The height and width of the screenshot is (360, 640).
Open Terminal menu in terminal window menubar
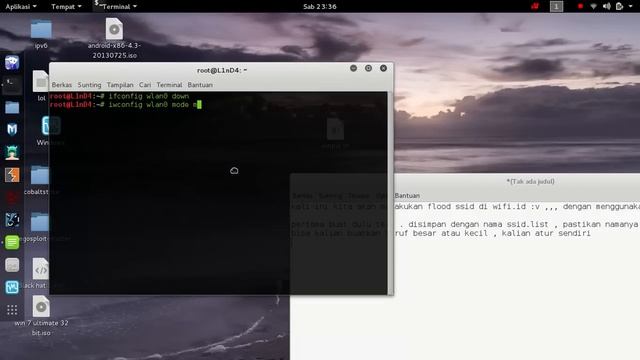169,85
